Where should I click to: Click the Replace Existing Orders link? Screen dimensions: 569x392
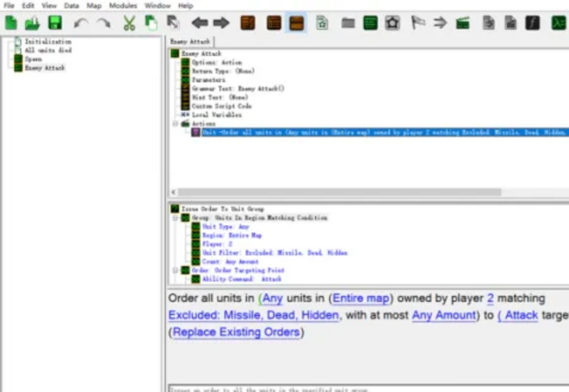coord(236,332)
